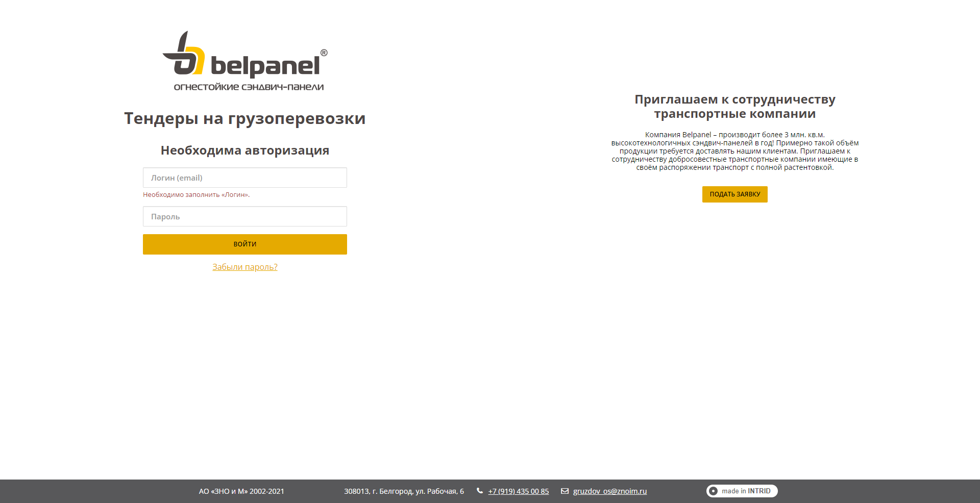This screenshot has height=503, width=980.
Task: Click the Необходимо заполнить «Логин» error message
Action: 197,195
